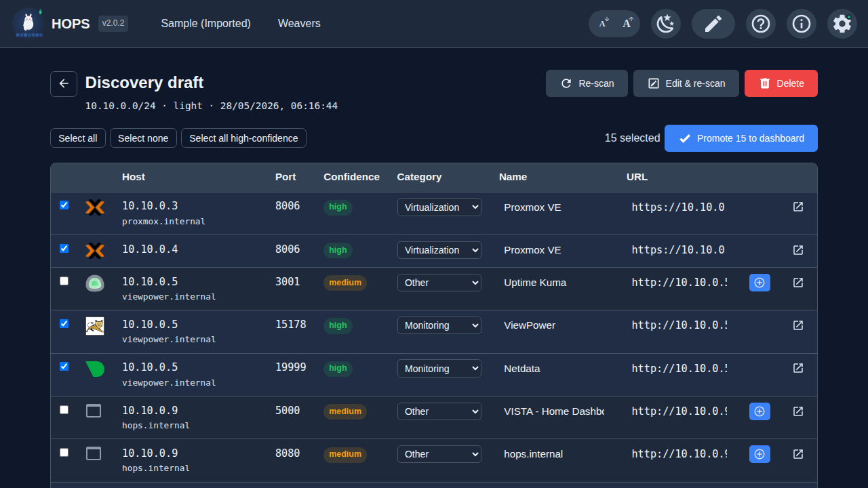Promote 15 to dashboard

pos(741,138)
